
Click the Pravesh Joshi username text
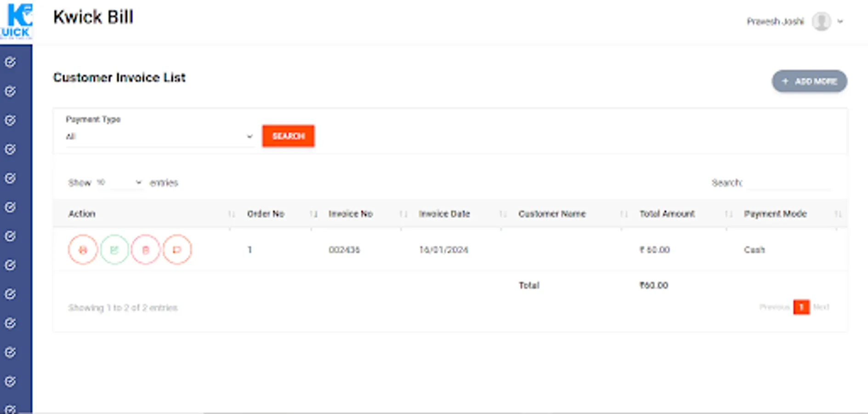(775, 22)
